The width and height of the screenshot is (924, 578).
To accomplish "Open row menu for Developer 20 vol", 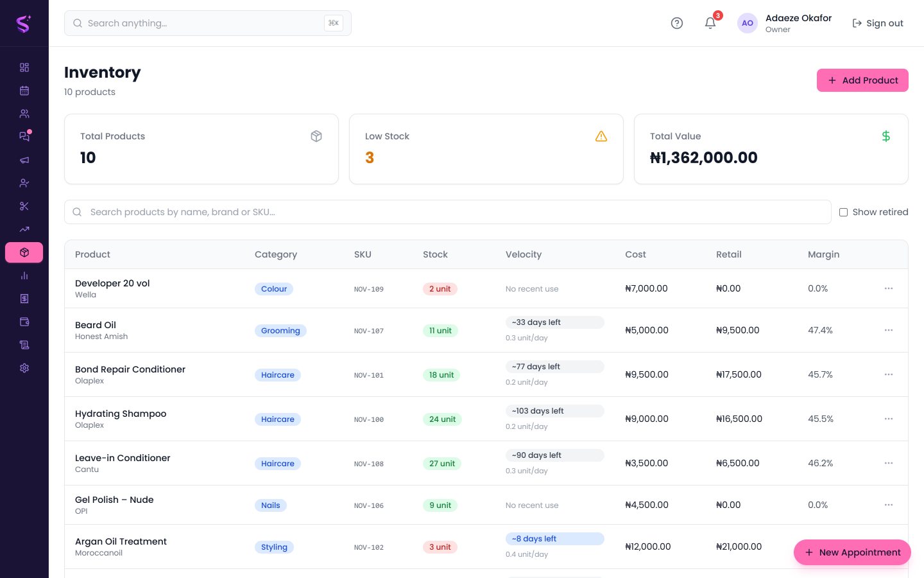I will tap(889, 288).
